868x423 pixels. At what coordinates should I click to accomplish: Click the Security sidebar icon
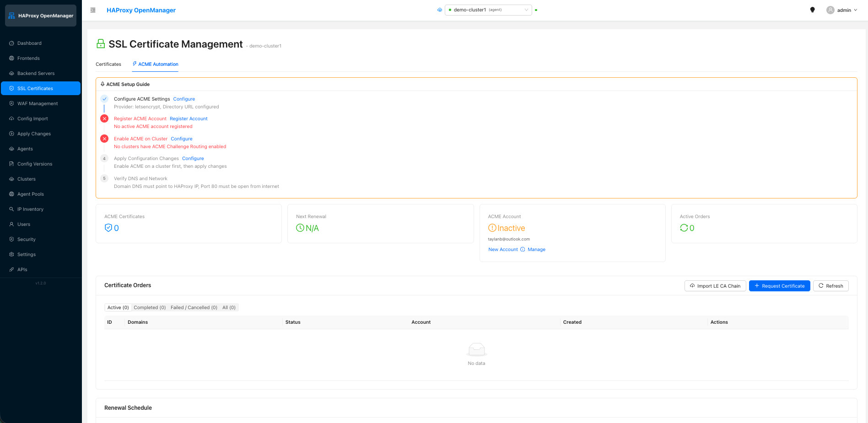pos(11,239)
